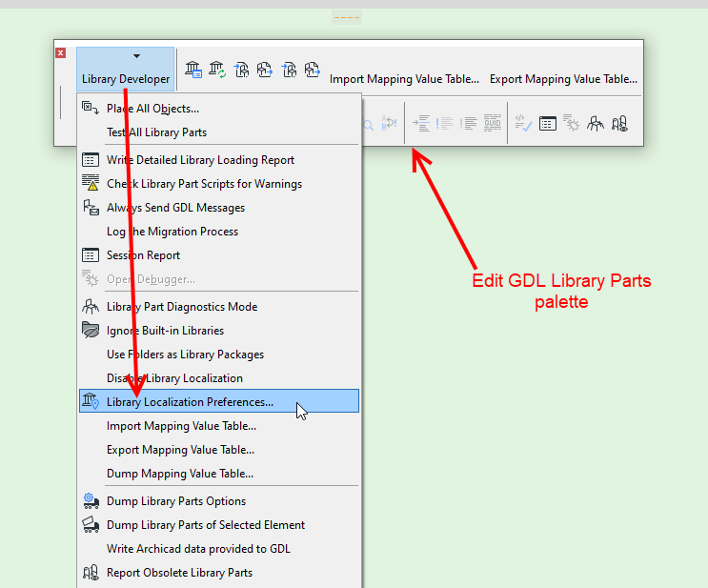708x588 pixels.
Task: Select Dump Library Parts Options
Action: 219,501
